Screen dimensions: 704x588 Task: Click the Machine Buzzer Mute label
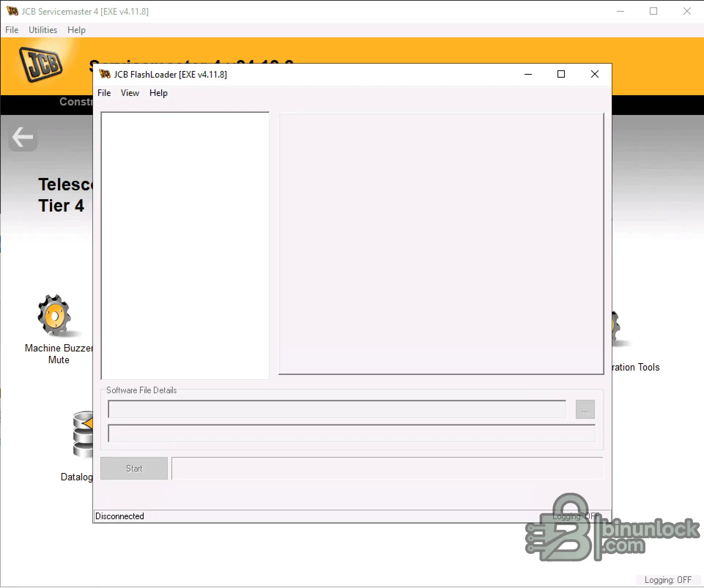point(59,354)
